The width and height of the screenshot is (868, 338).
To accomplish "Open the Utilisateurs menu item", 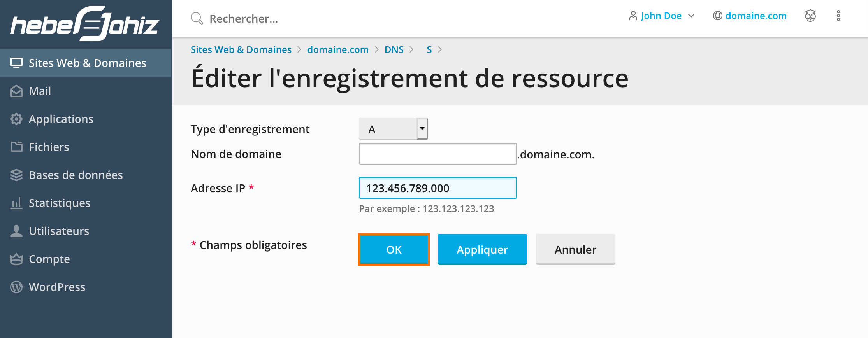I will point(86,231).
